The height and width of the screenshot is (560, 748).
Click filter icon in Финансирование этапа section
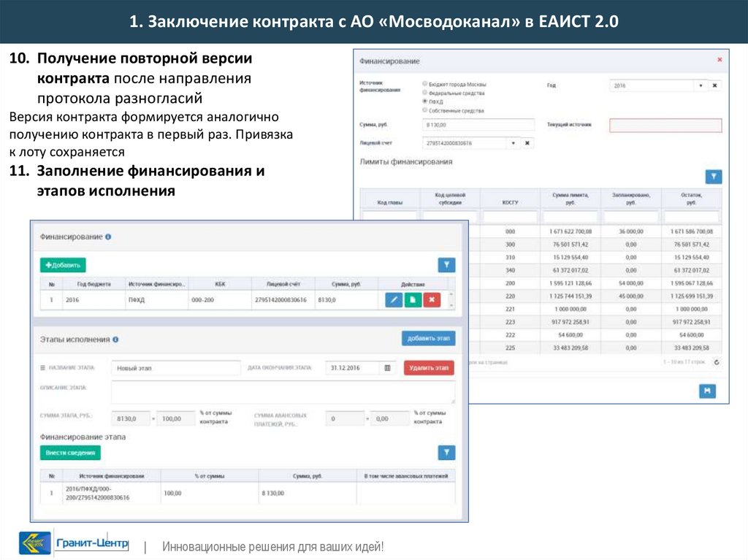tap(446, 453)
